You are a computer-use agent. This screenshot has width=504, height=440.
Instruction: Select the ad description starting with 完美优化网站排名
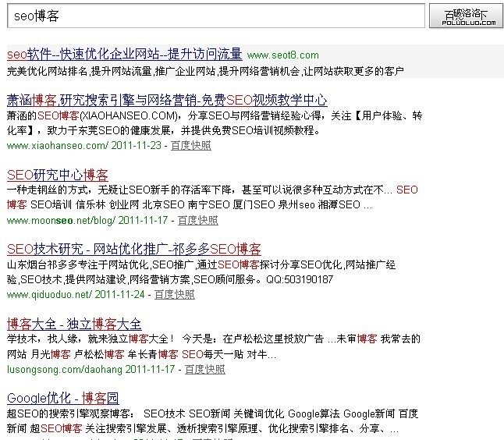click(x=204, y=71)
